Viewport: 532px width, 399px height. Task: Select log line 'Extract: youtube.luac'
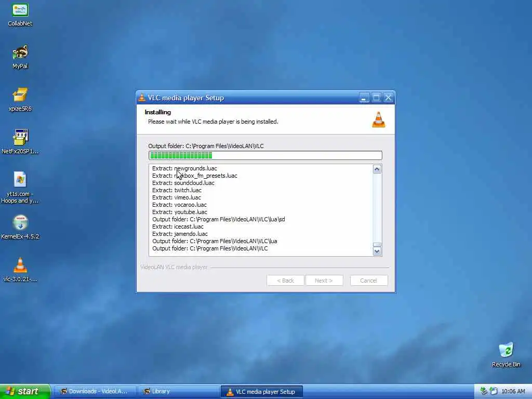coord(179,212)
